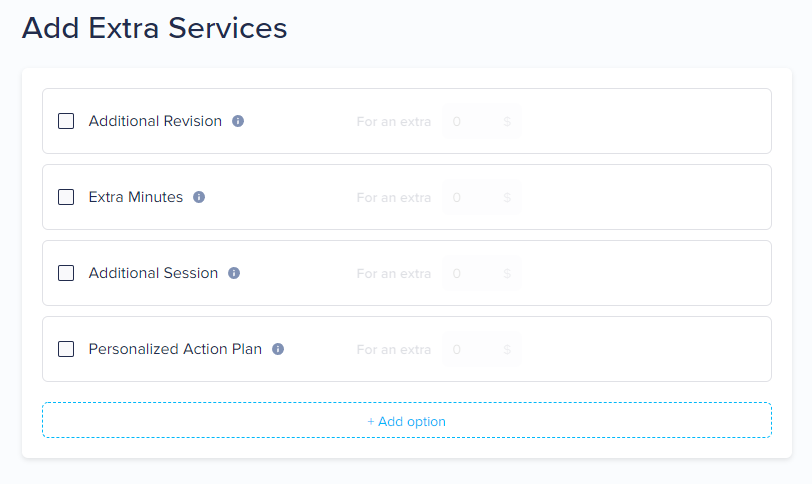This screenshot has width=812, height=484.
Task: Open info tooltip for Additional Revision
Action: click(238, 121)
